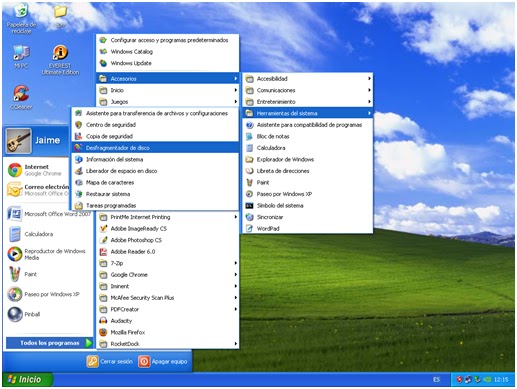517x389 pixels.
Task: Expand McAfee Security Scan Plus folder
Action: coord(167,298)
